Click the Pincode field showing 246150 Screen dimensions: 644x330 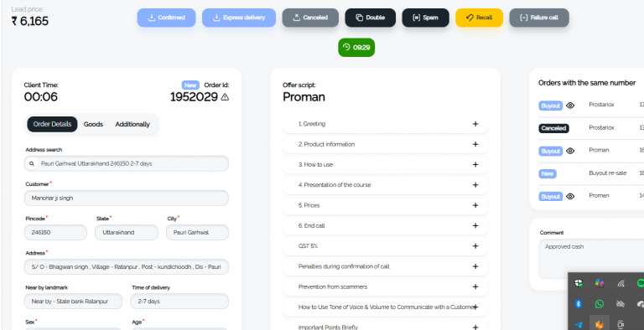(x=55, y=232)
